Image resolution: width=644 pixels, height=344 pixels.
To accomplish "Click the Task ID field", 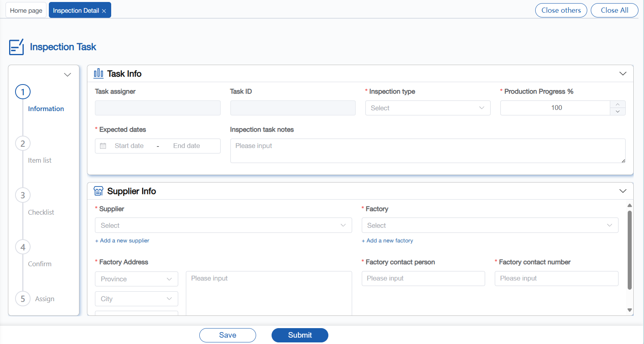I will pyautogui.click(x=293, y=108).
